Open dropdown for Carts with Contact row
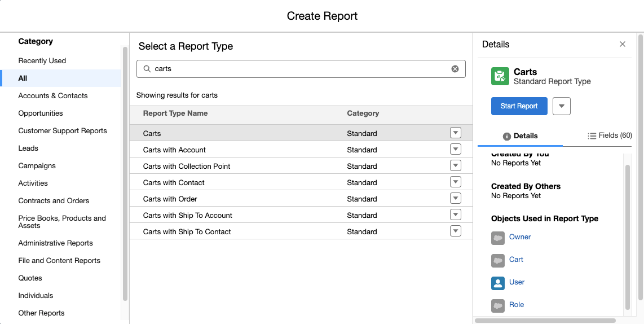Image resolution: width=644 pixels, height=324 pixels. click(x=456, y=182)
